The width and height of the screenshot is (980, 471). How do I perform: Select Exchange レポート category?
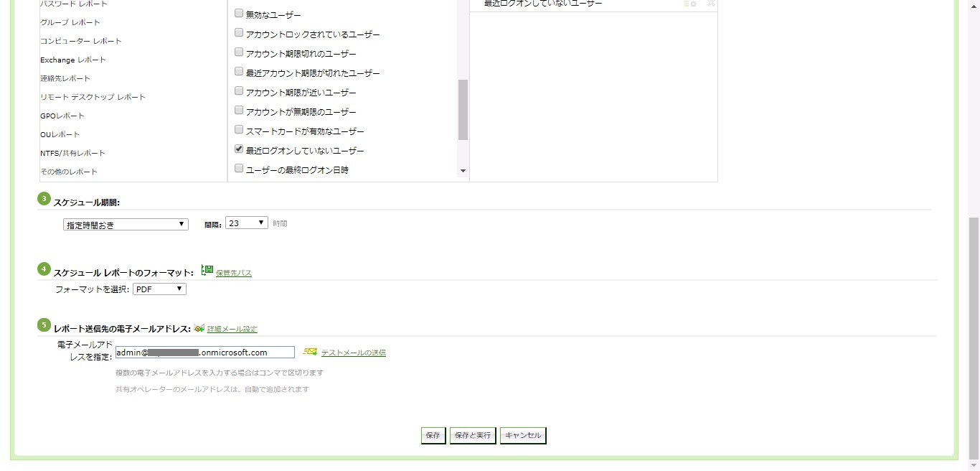tap(73, 60)
